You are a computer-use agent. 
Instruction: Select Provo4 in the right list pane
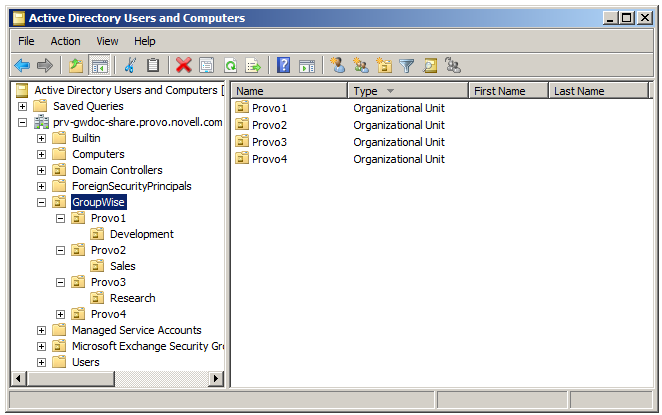point(269,160)
